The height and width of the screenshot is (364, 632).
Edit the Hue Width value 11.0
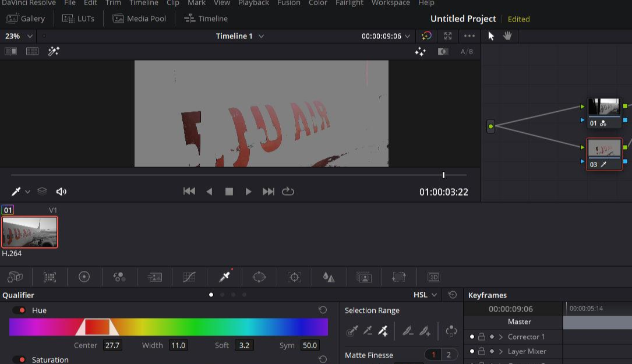click(x=178, y=345)
